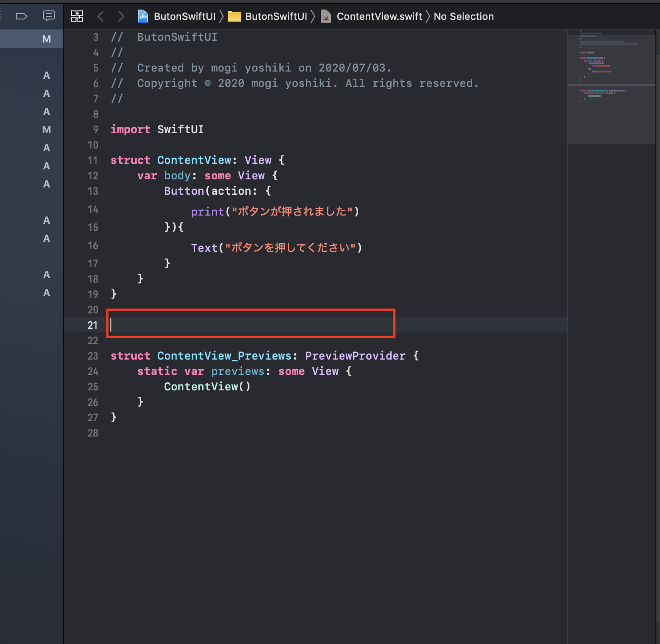
Task: Click line number 13 in gutter
Action: pyautogui.click(x=93, y=191)
